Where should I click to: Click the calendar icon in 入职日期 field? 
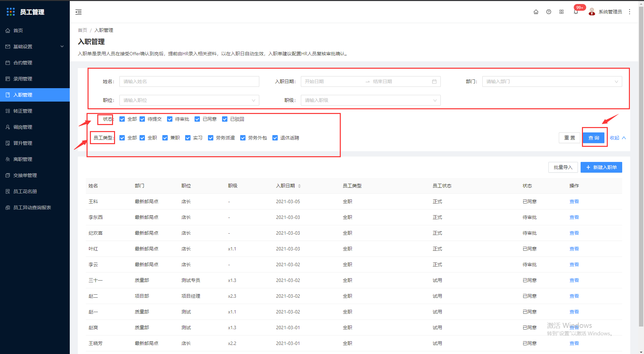click(x=434, y=81)
